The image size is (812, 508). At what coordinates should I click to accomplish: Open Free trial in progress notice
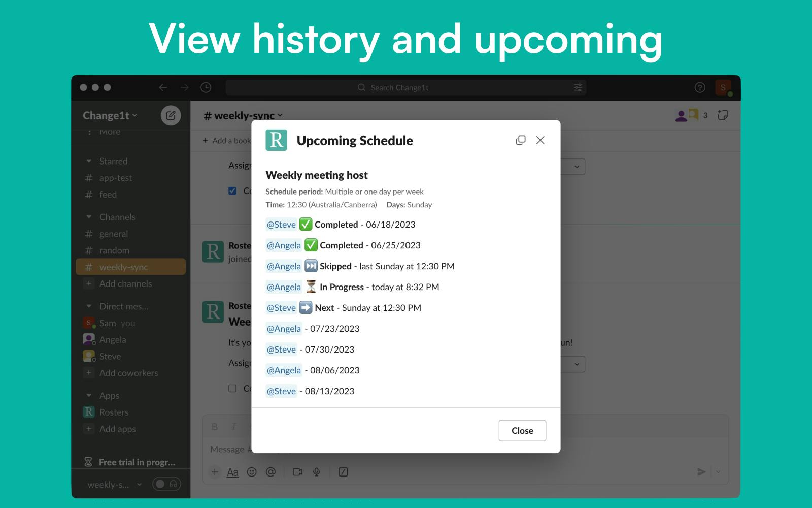coord(130,462)
